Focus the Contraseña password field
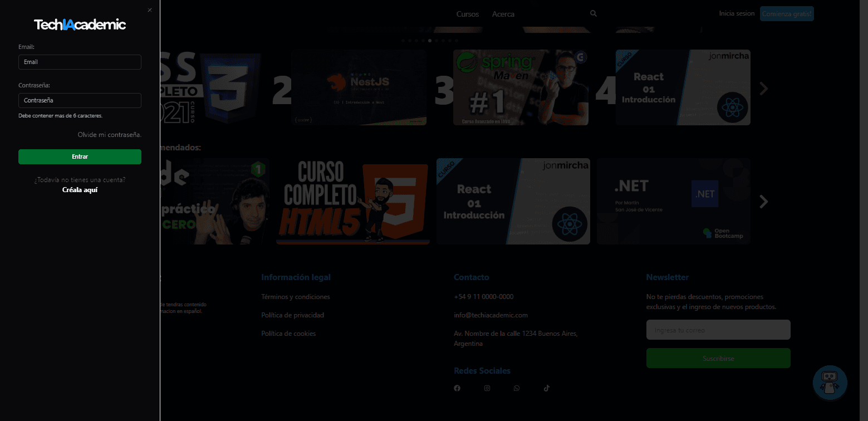Screen dimensions: 868x421 pyautogui.click(x=80, y=100)
